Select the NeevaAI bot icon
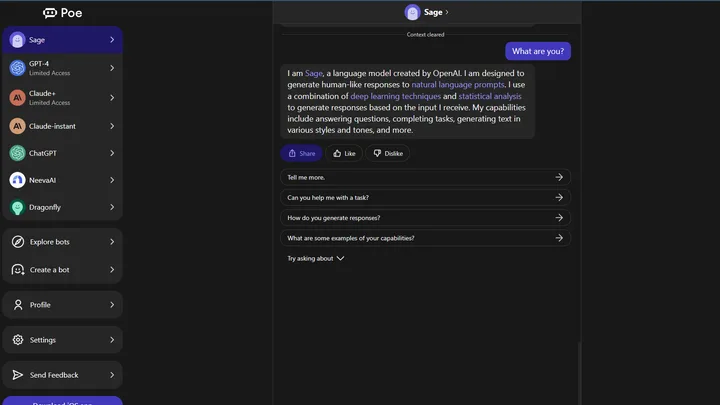 pos(17,180)
